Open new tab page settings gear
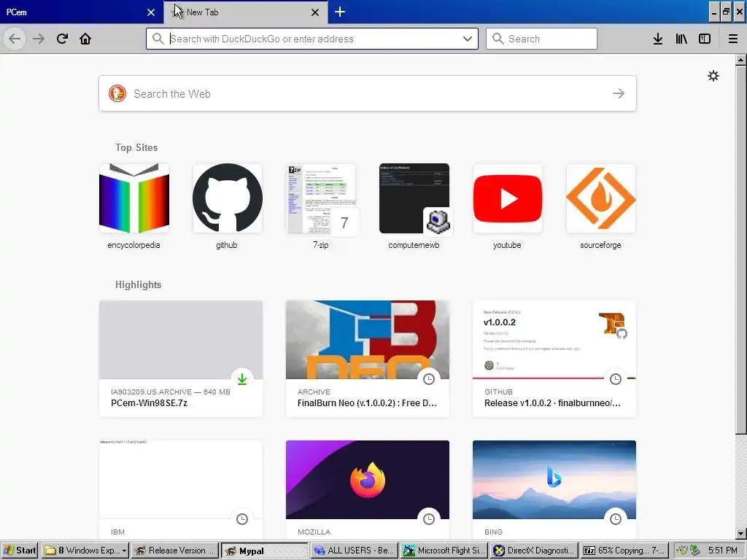Image resolution: width=747 pixels, height=560 pixels. [x=713, y=76]
